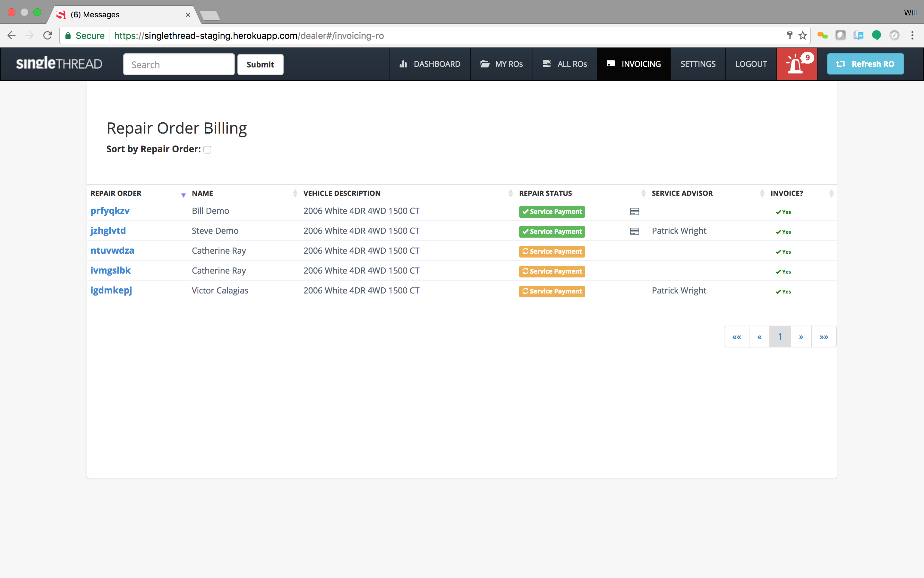Click the Submit search button
The height and width of the screenshot is (578, 924).
point(261,65)
